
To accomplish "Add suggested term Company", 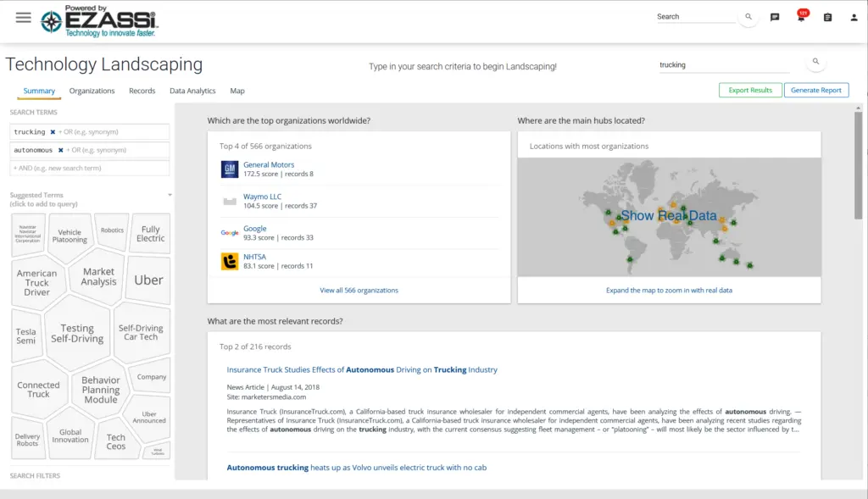I will 152,377.
